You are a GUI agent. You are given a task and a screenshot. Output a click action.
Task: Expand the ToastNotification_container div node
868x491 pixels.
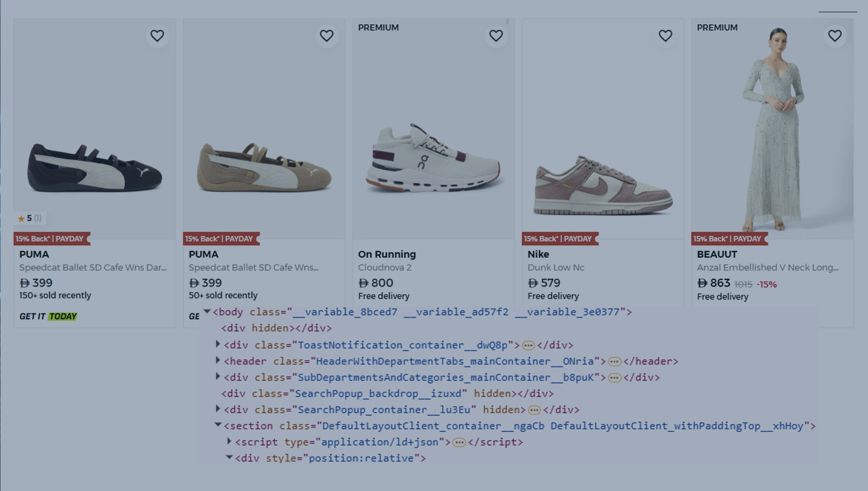coord(218,344)
